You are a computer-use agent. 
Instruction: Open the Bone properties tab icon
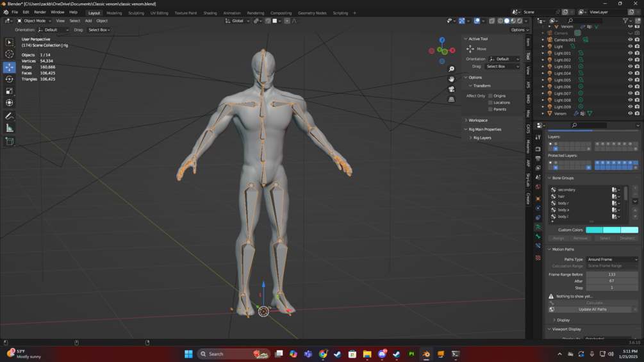538,236
